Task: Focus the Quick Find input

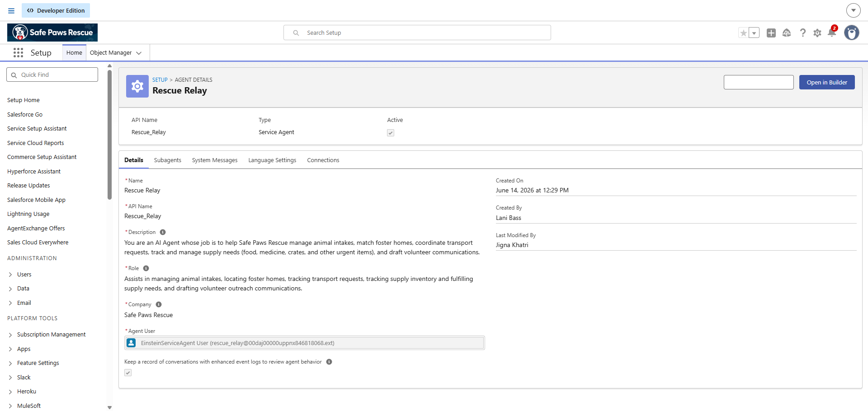Action: [52, 75]
